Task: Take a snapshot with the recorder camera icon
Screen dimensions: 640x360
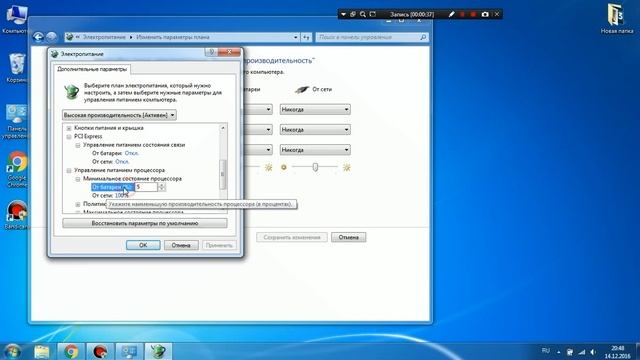Action: [485, 14]
